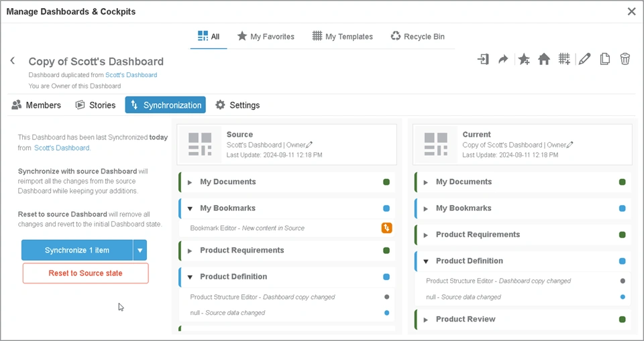
Task: Click the orange sync icon for Bookmark Editor
Action: point(386,228)
